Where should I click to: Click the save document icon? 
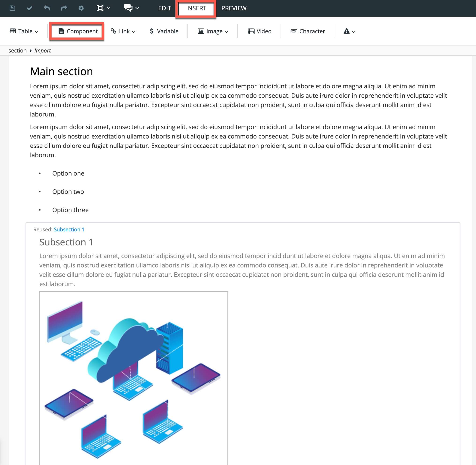click(12, 8)
